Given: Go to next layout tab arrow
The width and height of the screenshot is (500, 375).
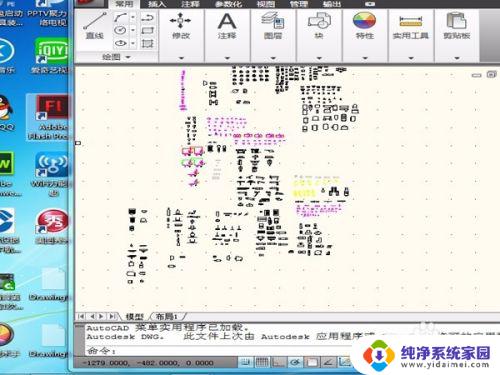Looking at the screenshot, I should 101,316.
